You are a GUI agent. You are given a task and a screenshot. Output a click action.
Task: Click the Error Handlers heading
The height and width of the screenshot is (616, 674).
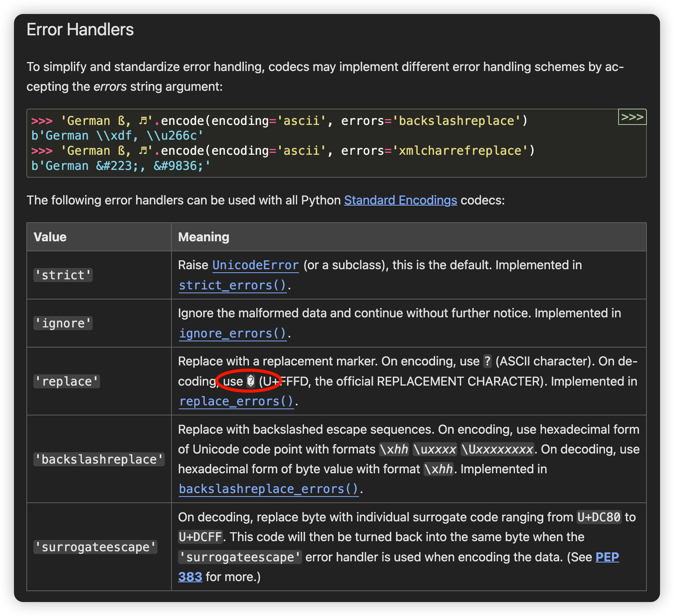click(x=80, y=30)
